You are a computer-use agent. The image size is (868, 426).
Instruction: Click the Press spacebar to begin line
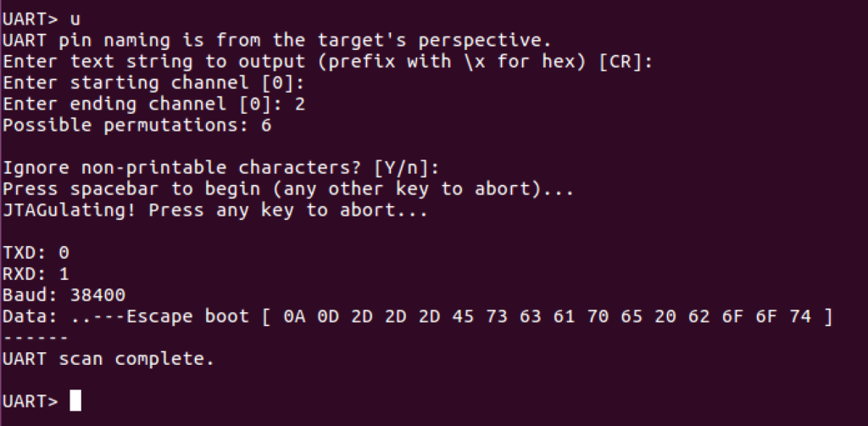click(288, 189)
